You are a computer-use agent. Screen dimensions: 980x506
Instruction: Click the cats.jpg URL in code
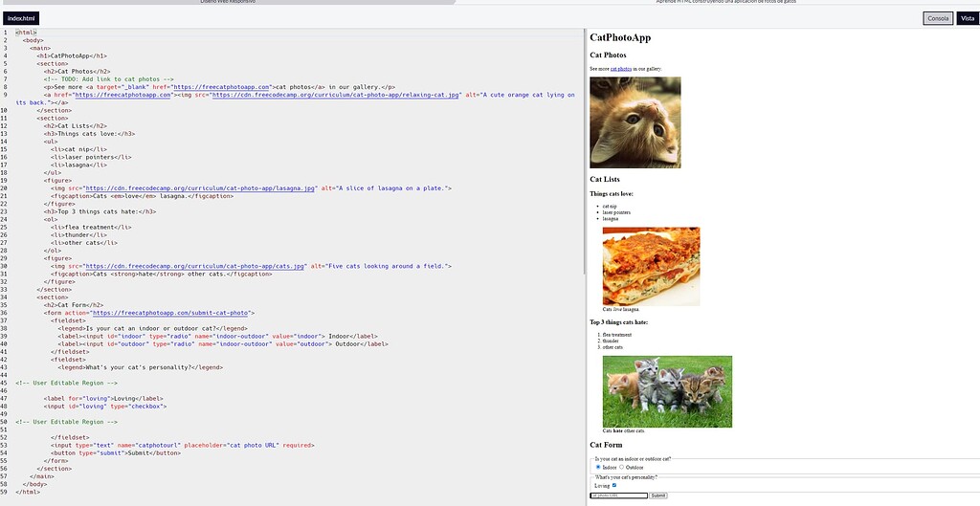coord(195,266)
